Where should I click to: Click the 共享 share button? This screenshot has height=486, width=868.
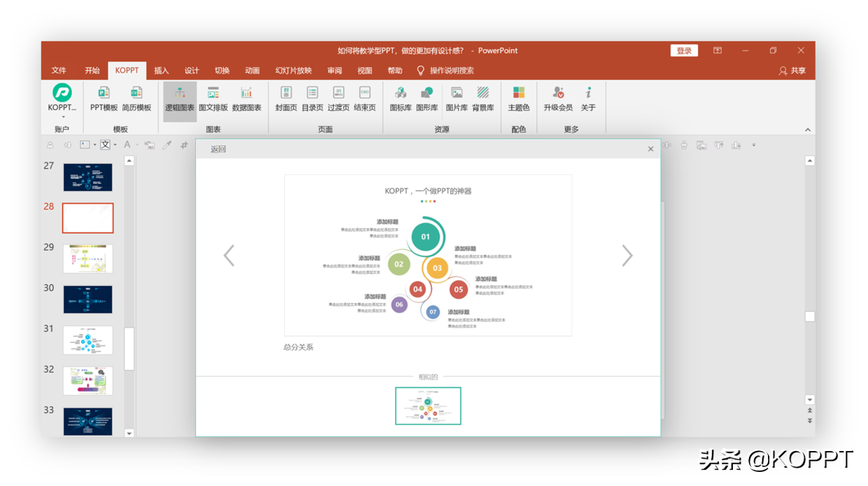tap(792, 71)
